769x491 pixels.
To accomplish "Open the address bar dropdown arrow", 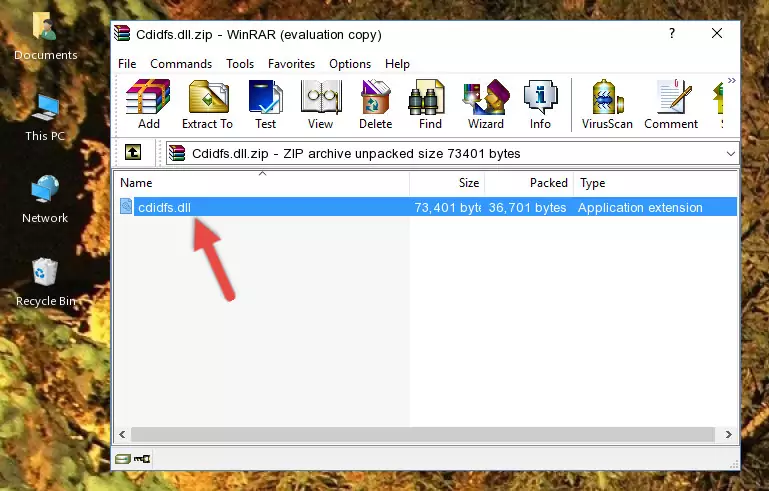I will click(731, 154).
